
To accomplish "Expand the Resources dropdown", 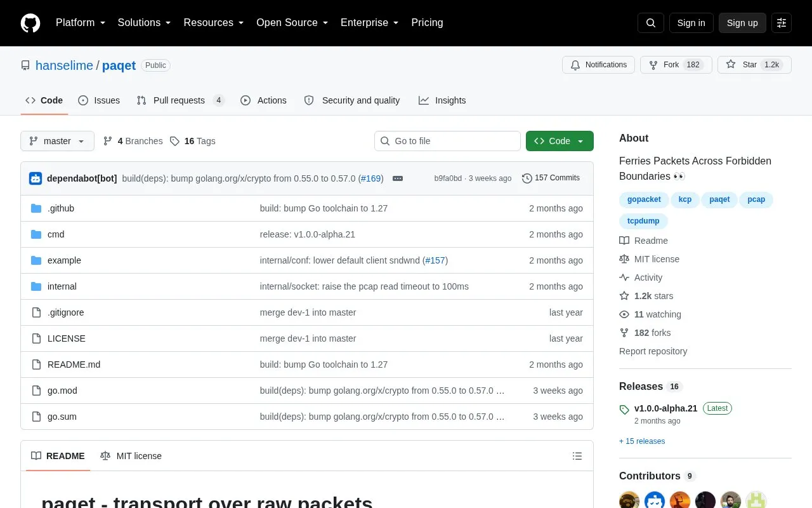I will [x=214, y=23].
